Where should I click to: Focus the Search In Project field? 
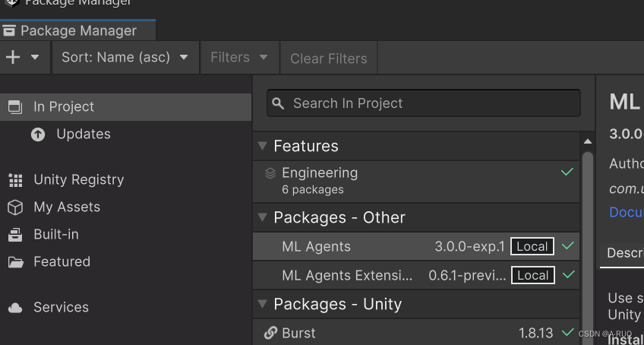[x=424, y=103]
